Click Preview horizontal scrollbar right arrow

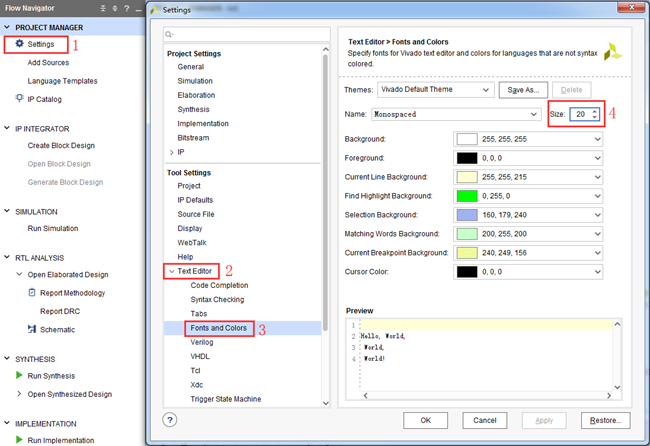(x=609, y=395)
